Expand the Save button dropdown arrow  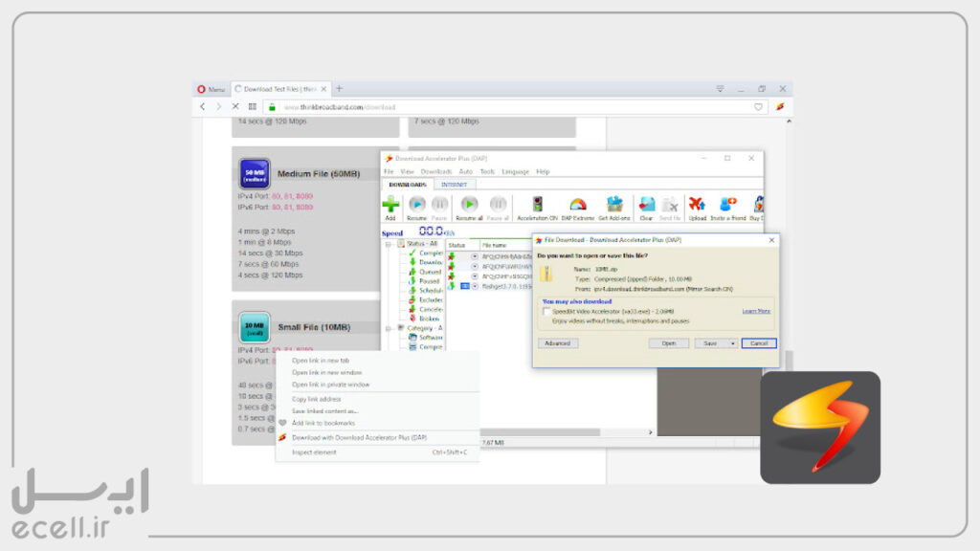(x=733, y=342)
